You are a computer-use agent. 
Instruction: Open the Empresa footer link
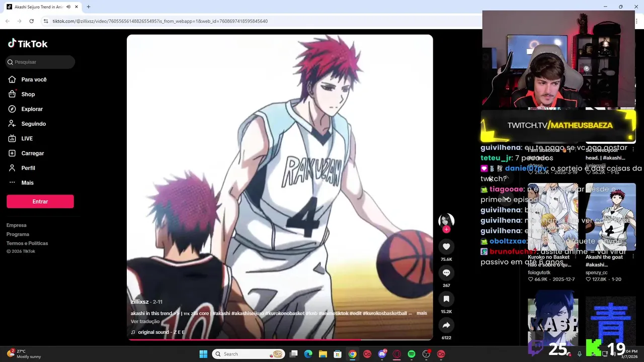17,225
